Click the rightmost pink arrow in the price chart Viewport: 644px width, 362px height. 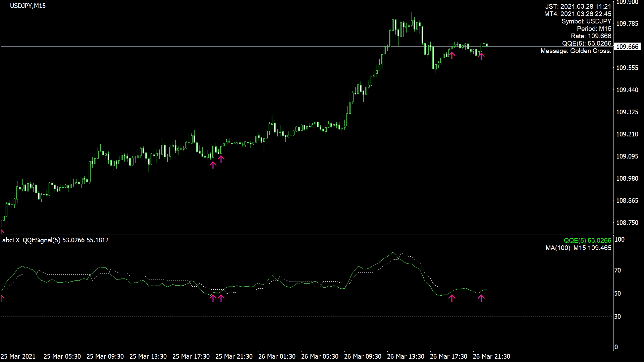click(x=481, y=56)
